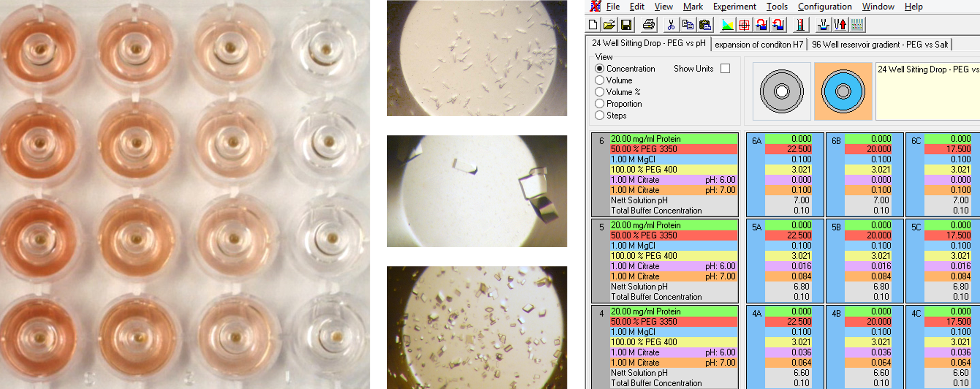Image resolution: width=980 pixels, height=389 pixels.
Task: Click the '4A' well label
Action: pos(756,314)
